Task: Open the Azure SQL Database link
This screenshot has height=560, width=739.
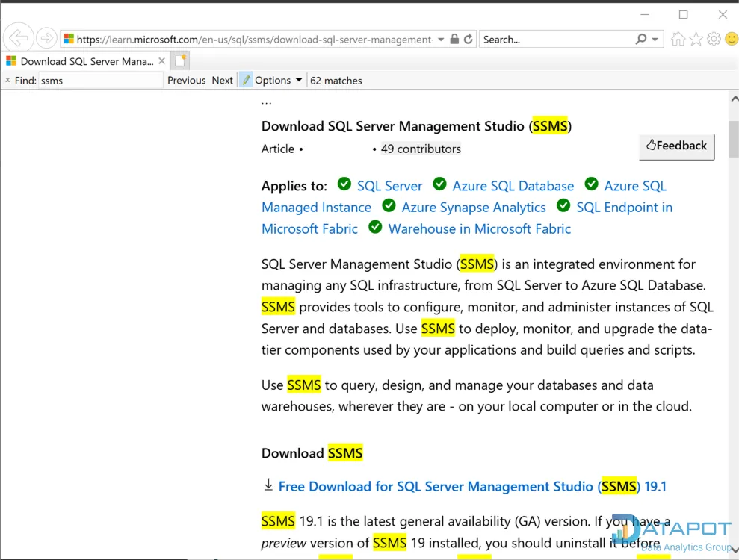Action: point(513,186)
